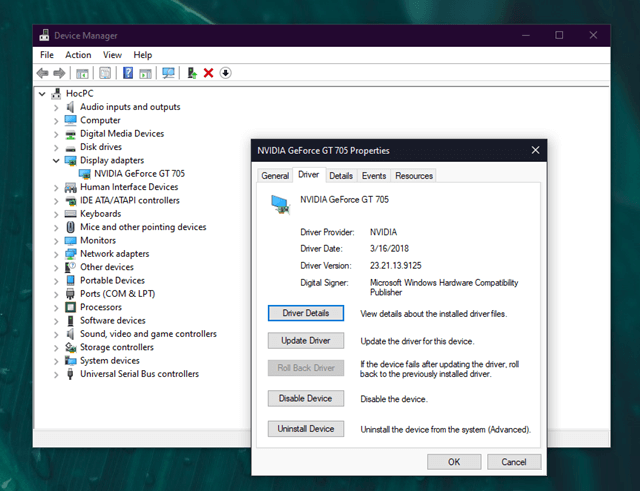The image size is (640, 491).
Task: Click the HocPC root computer icon
Action: 56,93
